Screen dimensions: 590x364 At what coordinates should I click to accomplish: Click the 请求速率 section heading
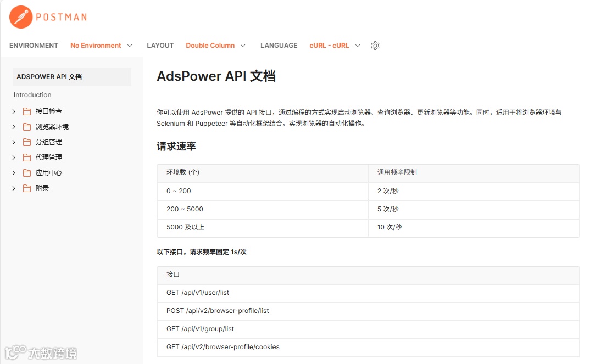coord(176,146)
